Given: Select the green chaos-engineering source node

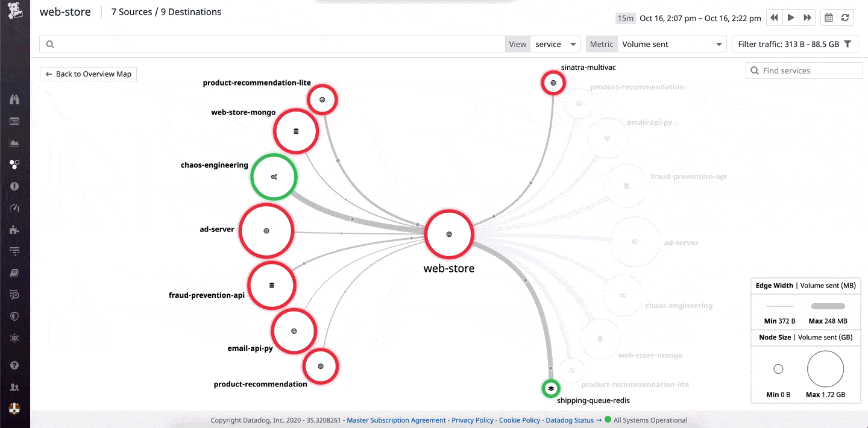Looking at the screenshot, I should (x=274, y=177).
